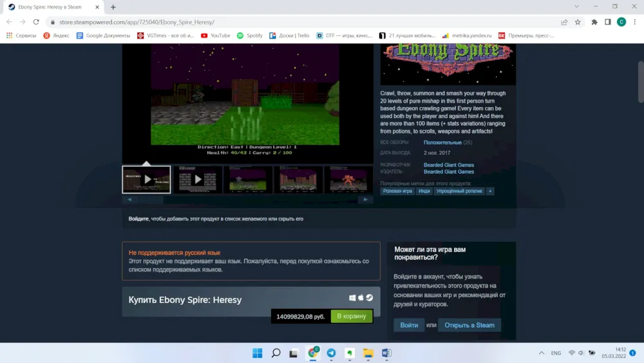Open Microsoft Word from the taskbar

click(386, 353)
